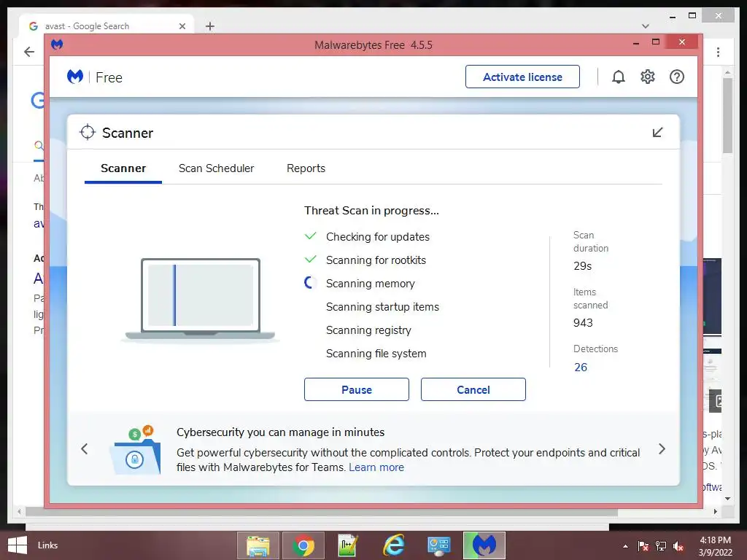
Task: Click 'Scanning file system' step
Action: [376, 354]
